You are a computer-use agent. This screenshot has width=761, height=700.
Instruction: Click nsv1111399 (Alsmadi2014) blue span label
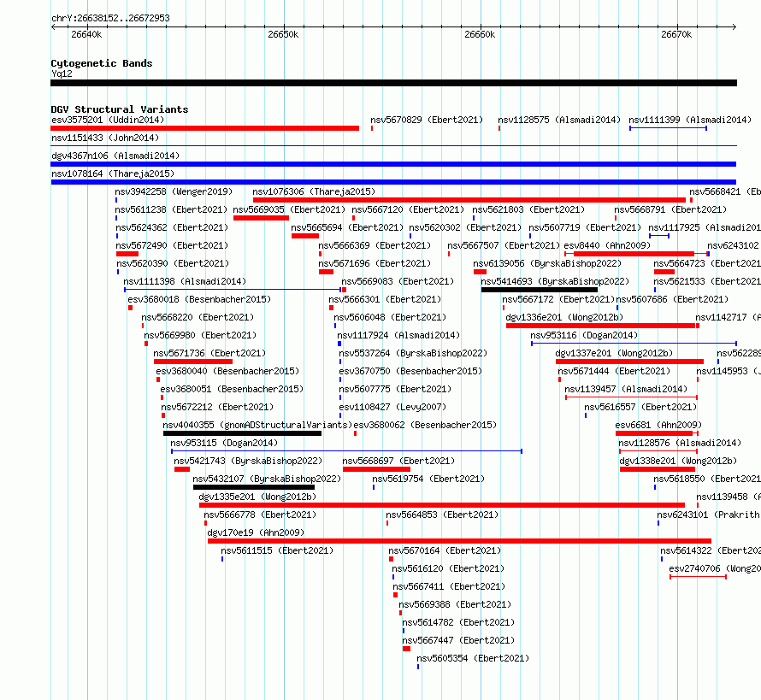pos(690,120)
